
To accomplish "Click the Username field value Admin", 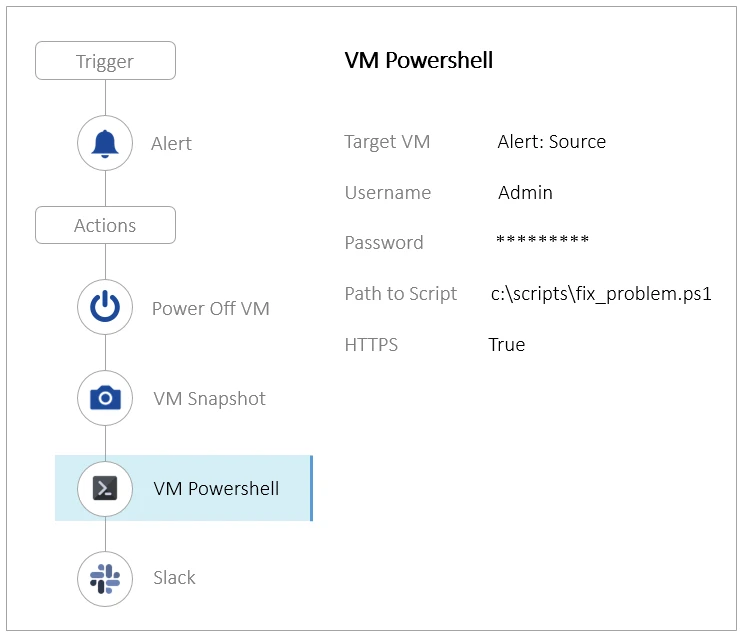I will [x=525, y=192].
